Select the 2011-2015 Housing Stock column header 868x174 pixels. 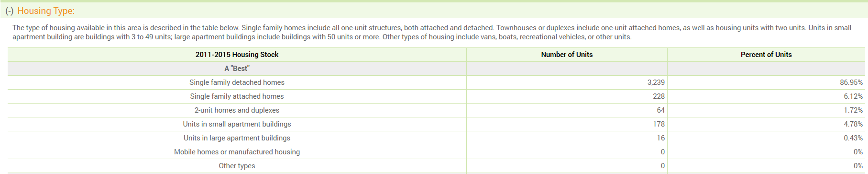[237, 55]
